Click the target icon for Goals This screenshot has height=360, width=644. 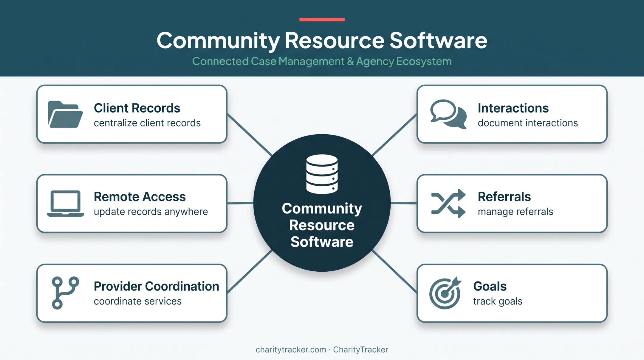445,293
